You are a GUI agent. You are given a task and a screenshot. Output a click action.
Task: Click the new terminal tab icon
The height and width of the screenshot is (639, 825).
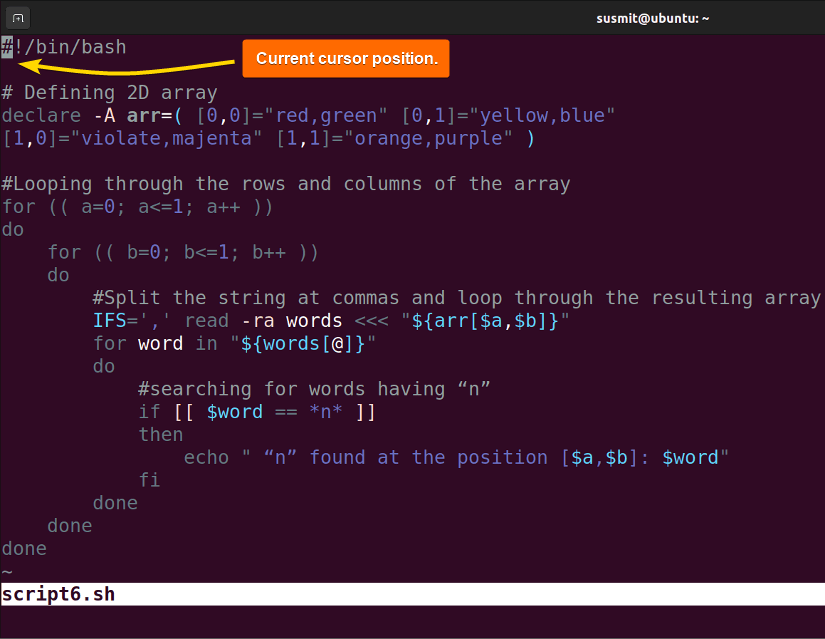tap(18, 18)
